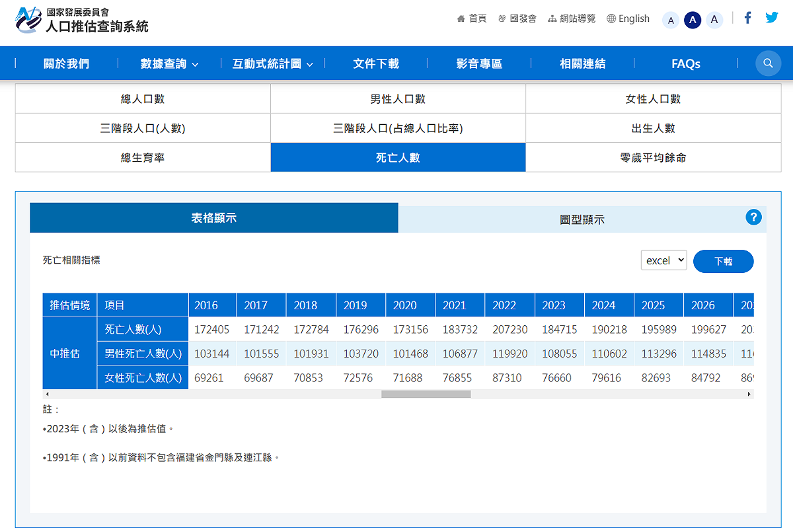Open the Twitter icon link
The width and height of the screenshot is (793, 532).
772,18
